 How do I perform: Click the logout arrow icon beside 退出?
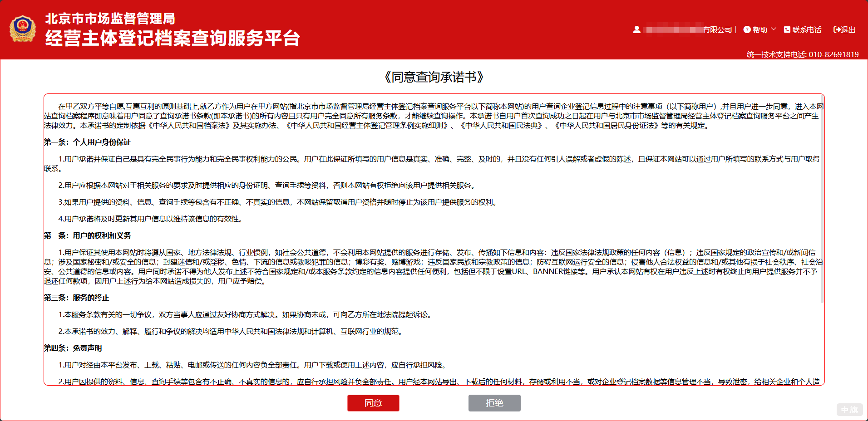[837, 29]
